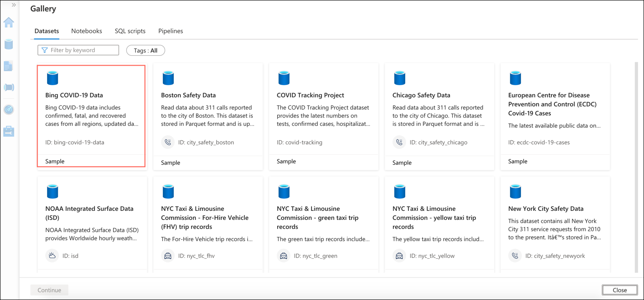This screenshot has width=644, height=300.
Task: Click the Sample tag on Boston Safety Data
Action: pos(170,163)
